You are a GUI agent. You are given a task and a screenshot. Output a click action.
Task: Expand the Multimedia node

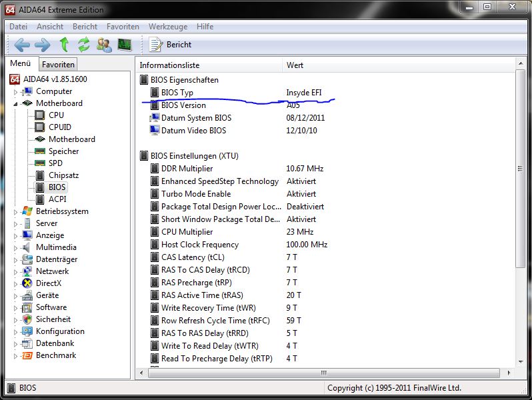pyautogui.click(x=15, y=248)
